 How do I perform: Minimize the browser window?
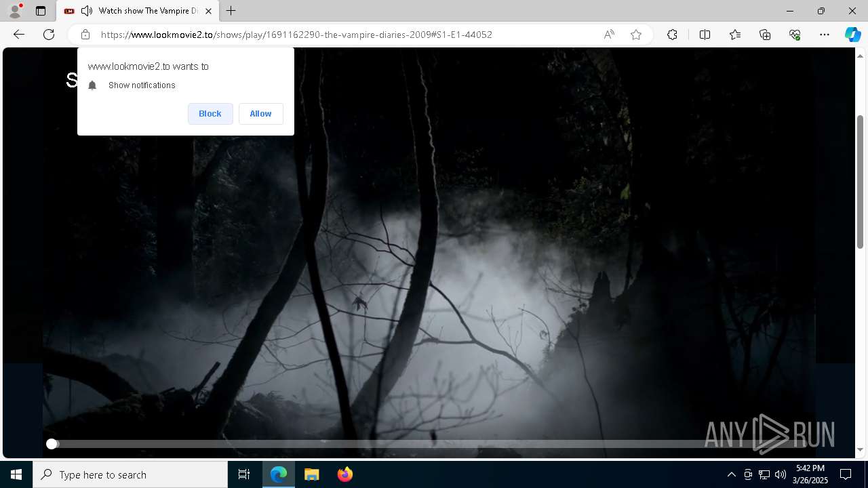pyautogui.click(x=790, y=11)
